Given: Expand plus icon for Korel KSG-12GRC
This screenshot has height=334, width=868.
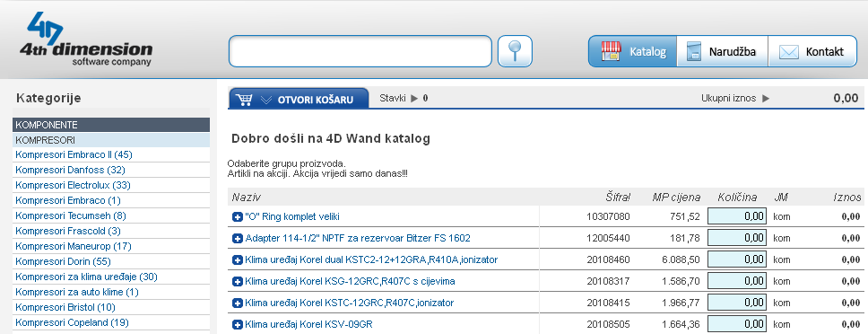Looking at the screenshot, I should pyautogui.click(x=237, y=281).
